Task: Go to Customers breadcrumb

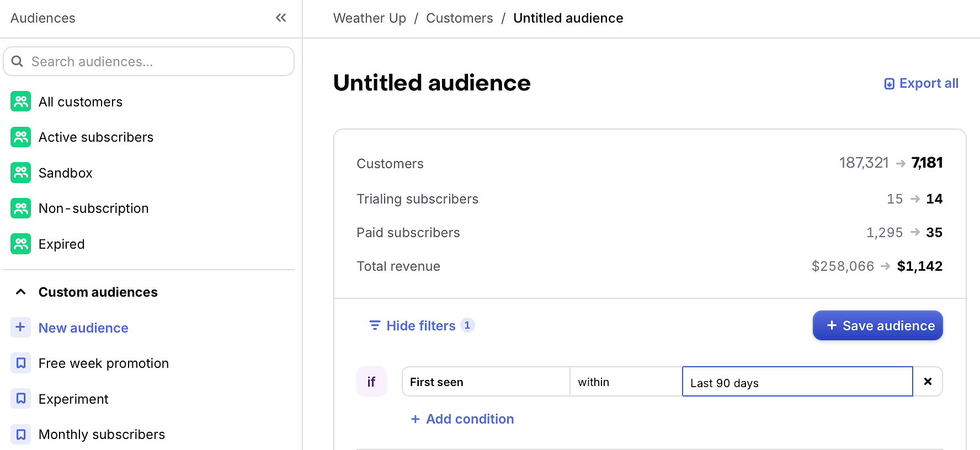Action: coord(459,18)
